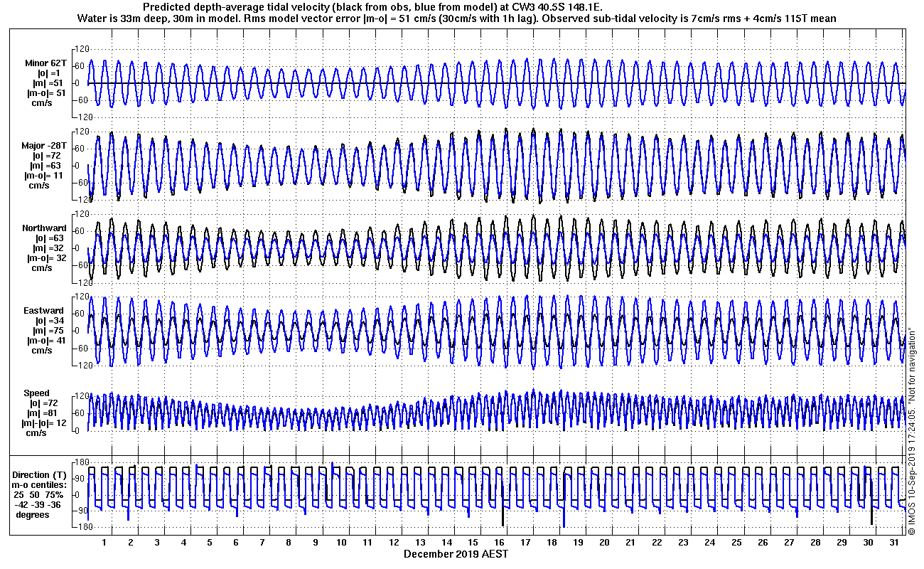The width and height of the screenshot is (924, 569).
Task: Click the 'Northward' panel label
Action: [43, 228]
